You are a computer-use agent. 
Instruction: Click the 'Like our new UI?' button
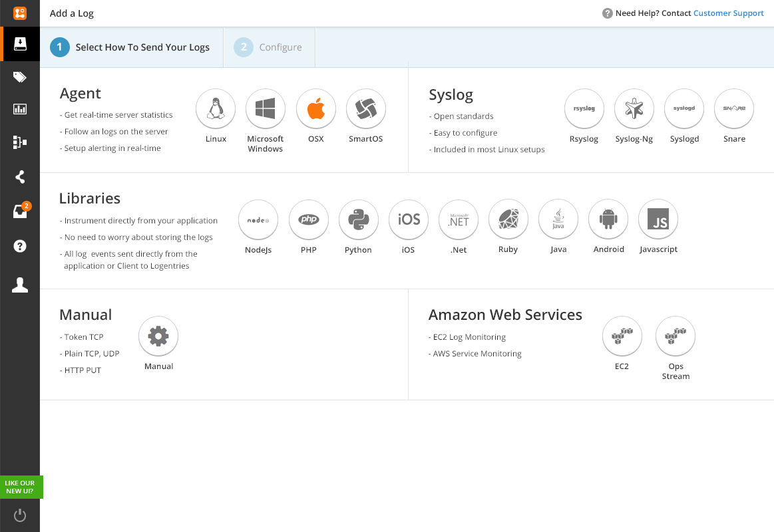tap(20, 487)
